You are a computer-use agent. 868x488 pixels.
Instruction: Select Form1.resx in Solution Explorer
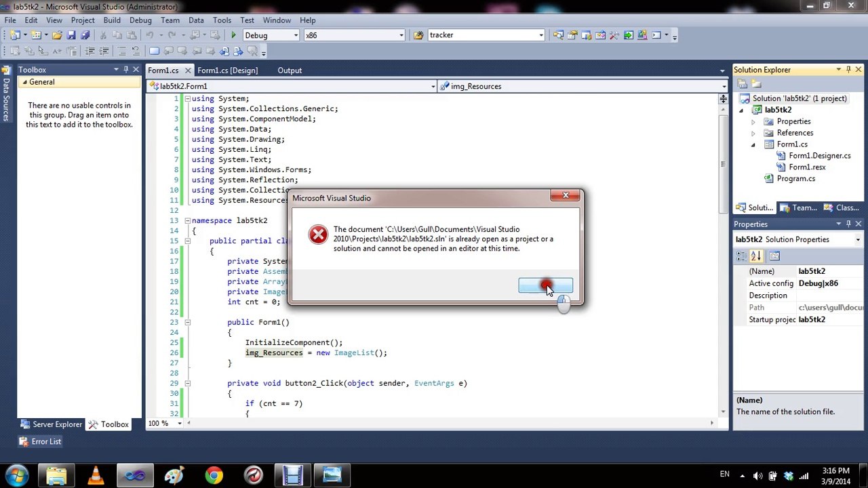(807, 167)
